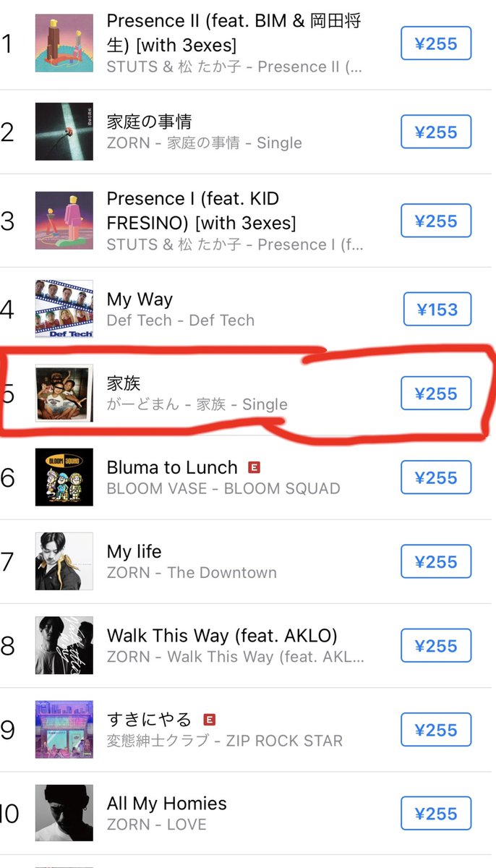Select the song title My Way
The image size is (496, 868).
click(x=140, y=299)
